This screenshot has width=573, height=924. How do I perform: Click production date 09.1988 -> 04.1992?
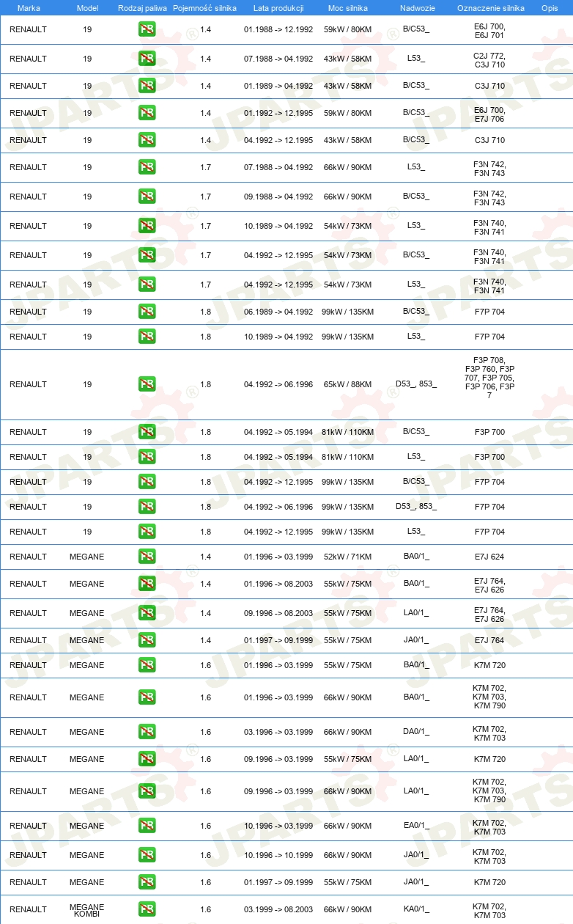click(x=278, y=197)
